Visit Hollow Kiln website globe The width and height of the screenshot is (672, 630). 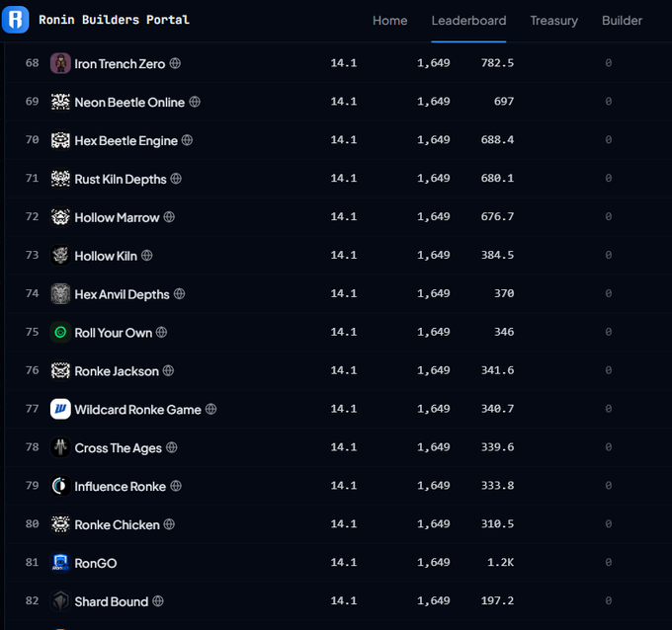click(146, 256)
